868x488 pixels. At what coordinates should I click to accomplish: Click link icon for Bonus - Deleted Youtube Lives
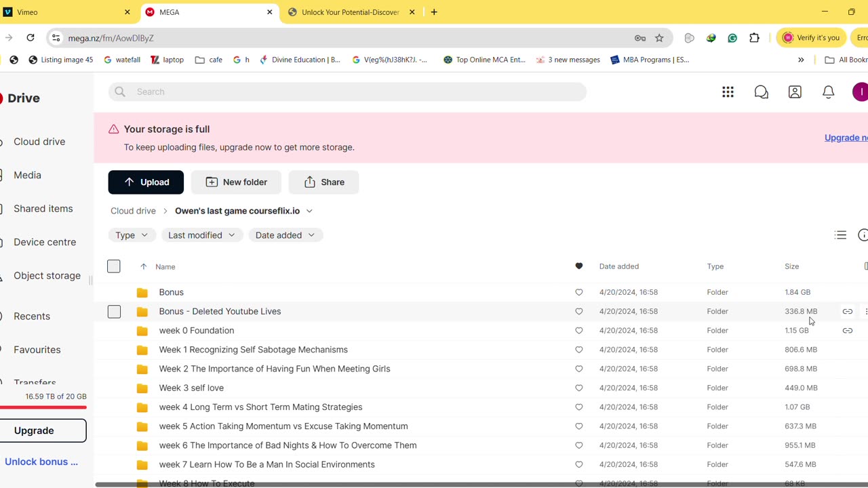pyautogui.click(x=848, y=312)
